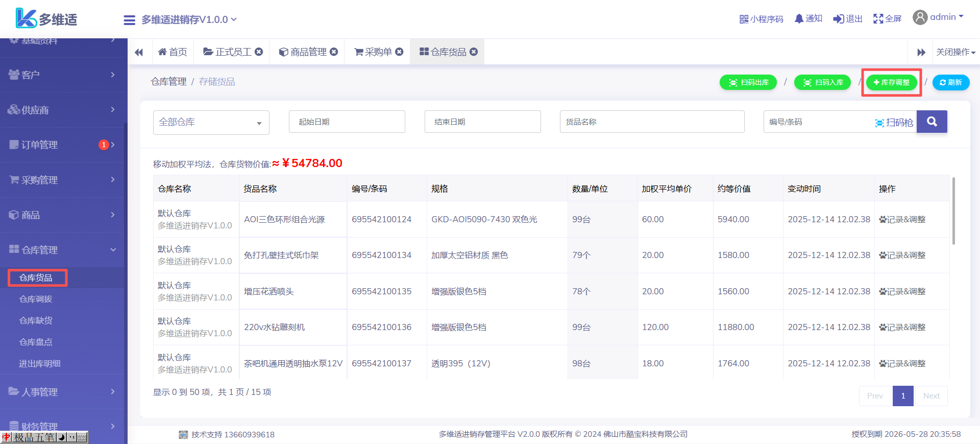Open the mini-program QR code icon
Viewport: 980px width, 444px height.
point(744,19)
